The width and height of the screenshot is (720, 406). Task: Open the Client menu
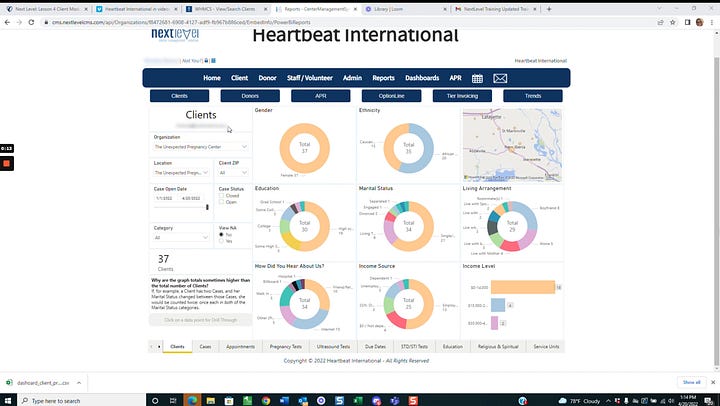click(x=239, y=78)
